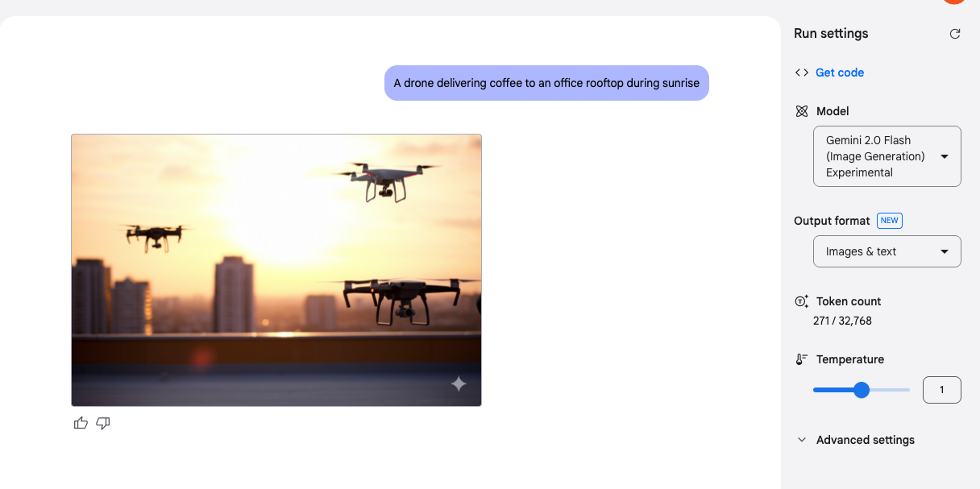Screen dimensions: 980x489
Task: Click the 271 / 32,768 token count value
Action: 842,321
